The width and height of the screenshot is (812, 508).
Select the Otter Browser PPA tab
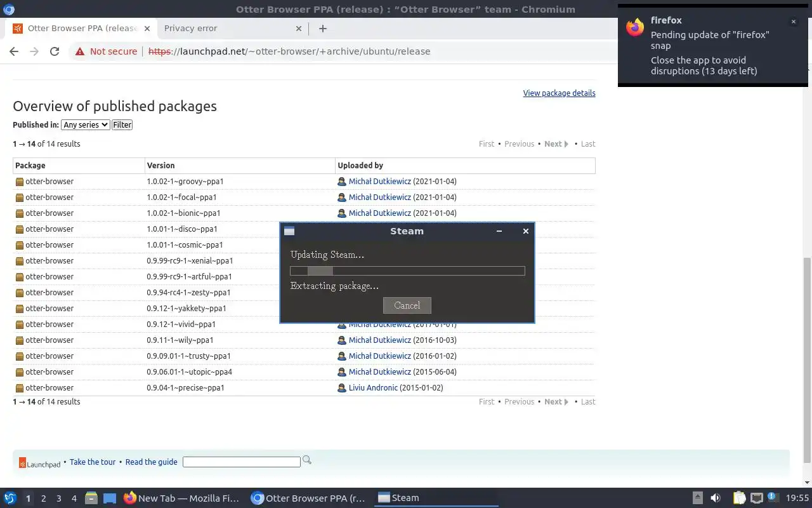tap(81, 28)
